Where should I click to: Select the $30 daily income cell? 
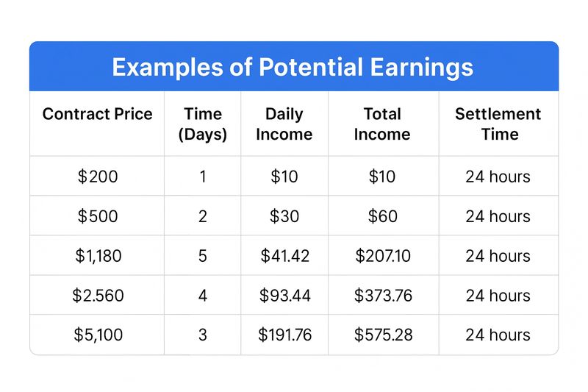pos(284,216)
